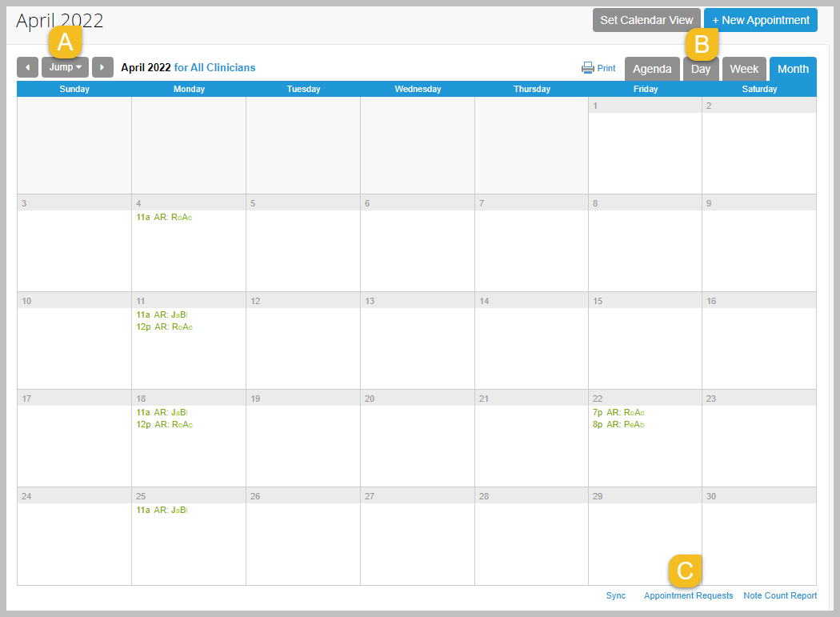The image size is (840, 617).
Task: Select day number 6
Action: [367, 203]
